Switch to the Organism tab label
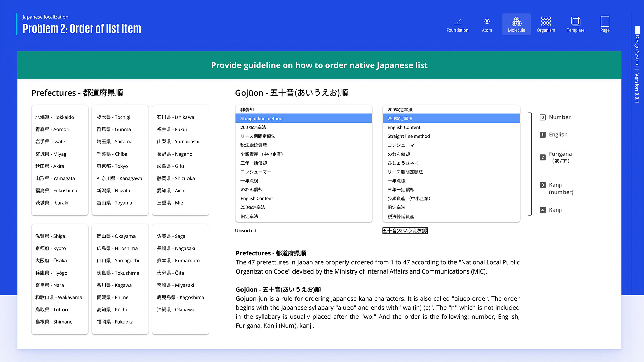 click(x=546, y=30)
